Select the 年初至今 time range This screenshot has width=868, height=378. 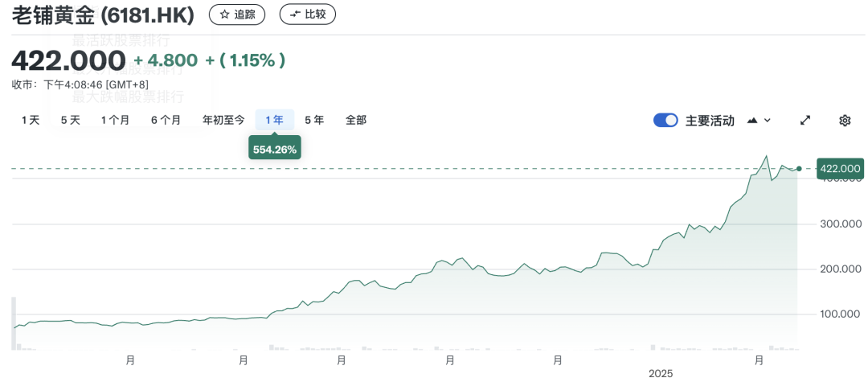click(223, 121)
